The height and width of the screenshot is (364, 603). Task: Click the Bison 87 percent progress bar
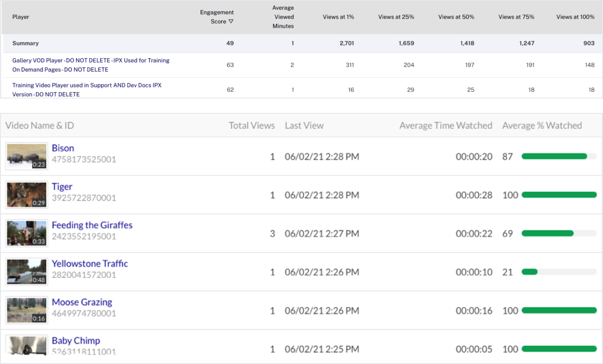(x=559, y=157)
